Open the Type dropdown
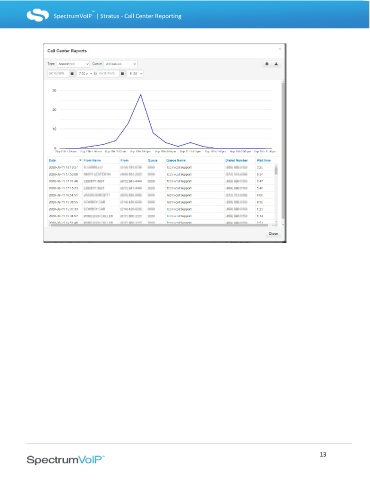 (73, 64)
